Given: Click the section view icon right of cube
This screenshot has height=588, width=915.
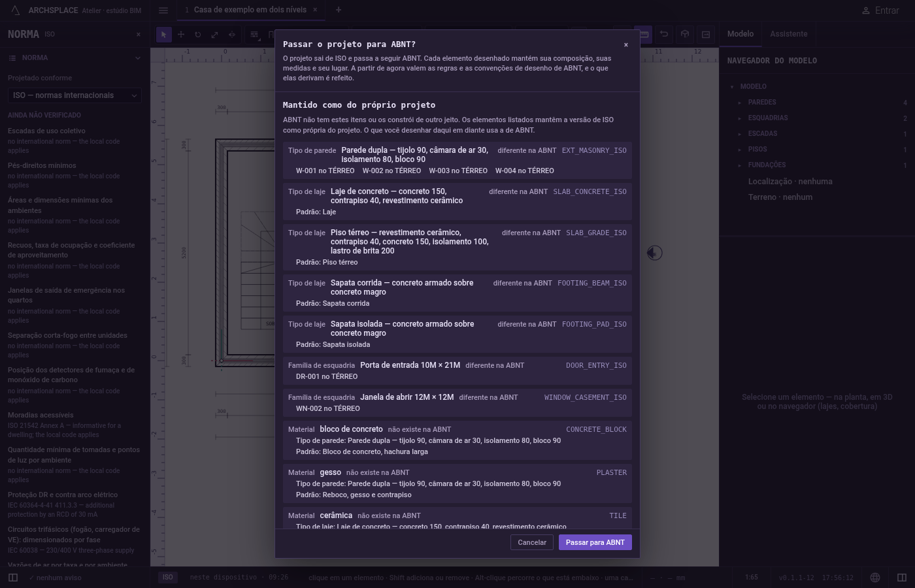Looking at the screenshot, I should click(x=706, y=34).
